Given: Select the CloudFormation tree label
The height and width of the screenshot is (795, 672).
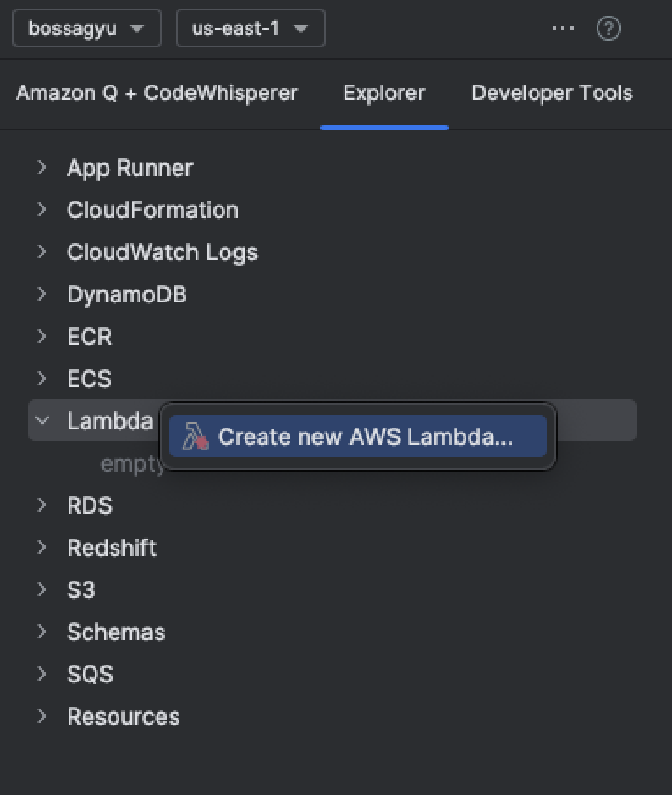Looking at the screenshot, I should (x=152, y=210).
